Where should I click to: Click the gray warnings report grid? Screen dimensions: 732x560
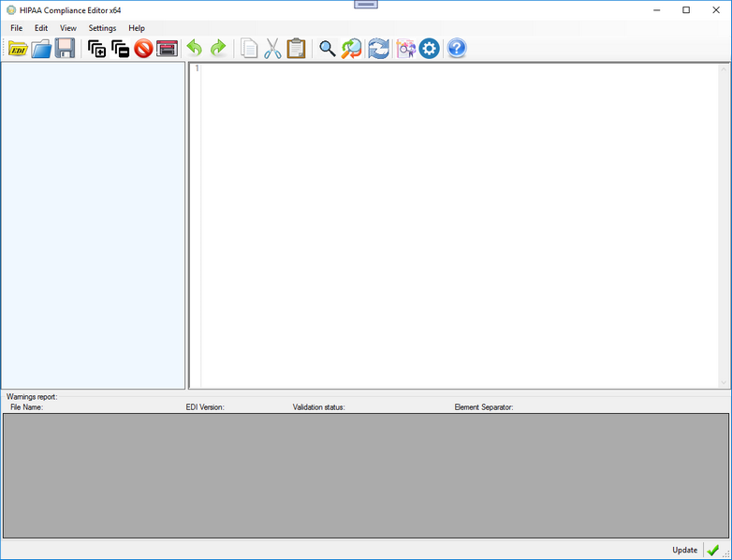pyautogui.click(x=366, y=476)
